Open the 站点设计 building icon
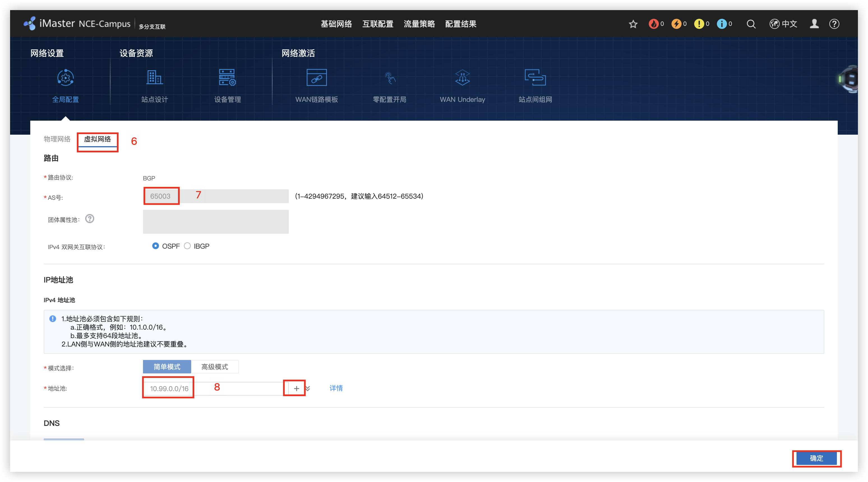868x482 pixels. coord(154,78)
